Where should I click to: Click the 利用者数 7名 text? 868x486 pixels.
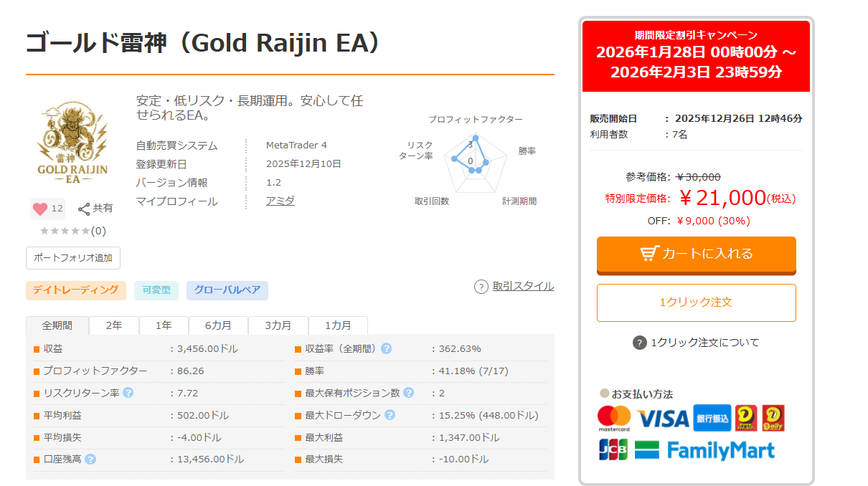coord(638,134)
